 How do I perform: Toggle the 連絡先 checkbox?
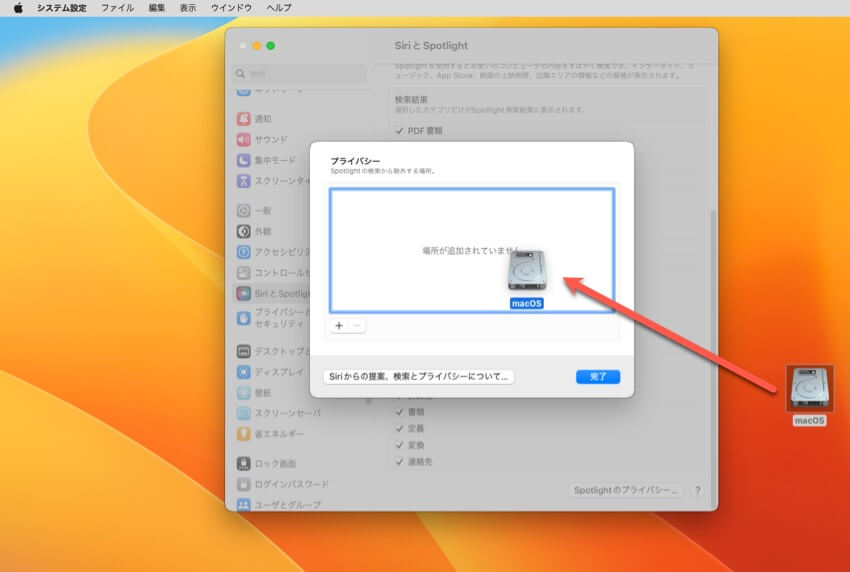point(400,462)
